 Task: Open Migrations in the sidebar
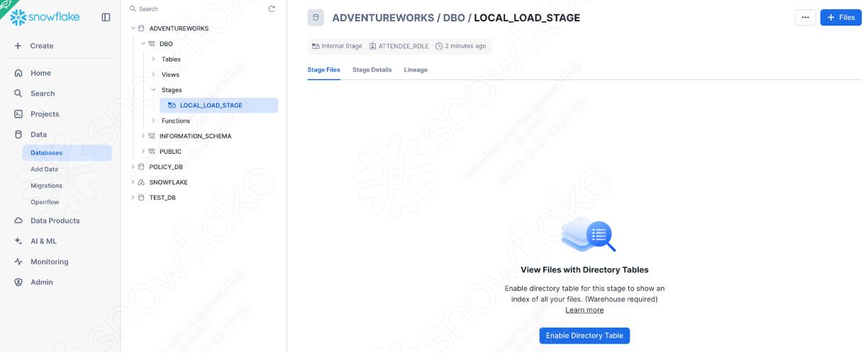[46, 186]
